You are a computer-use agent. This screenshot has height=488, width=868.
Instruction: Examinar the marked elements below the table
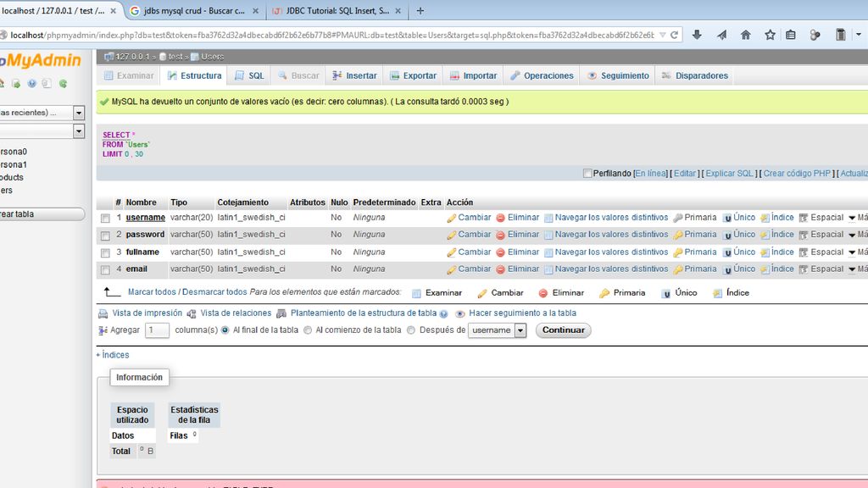pos(437,292)
